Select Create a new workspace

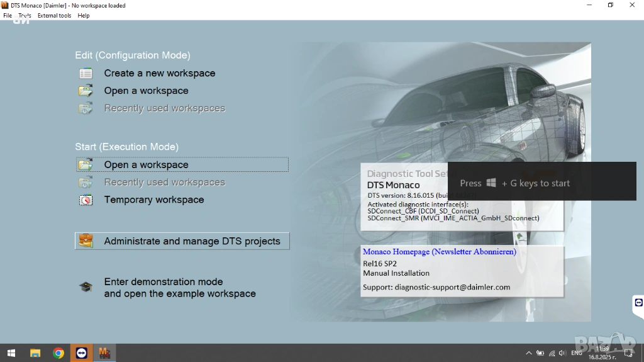pos(160,74)
